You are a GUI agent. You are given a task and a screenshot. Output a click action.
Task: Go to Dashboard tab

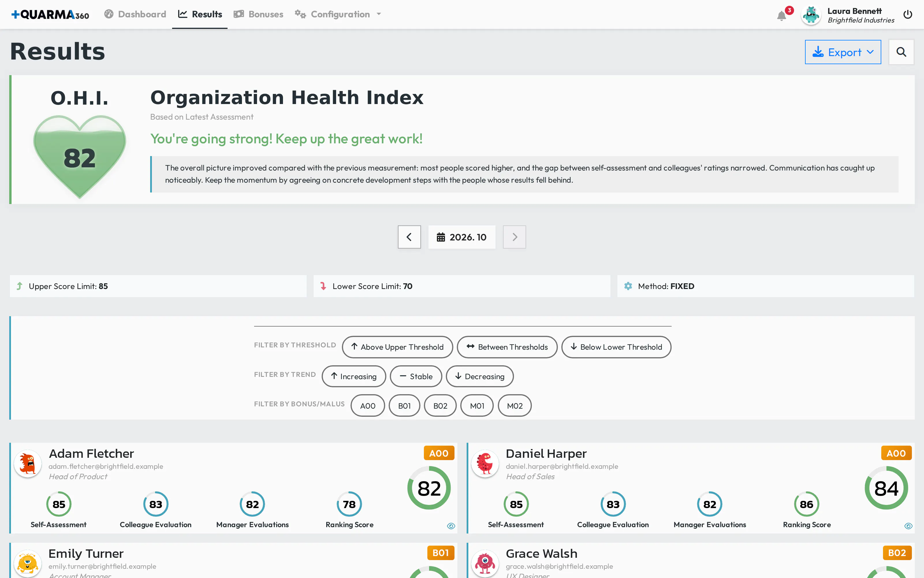point(135,14)
